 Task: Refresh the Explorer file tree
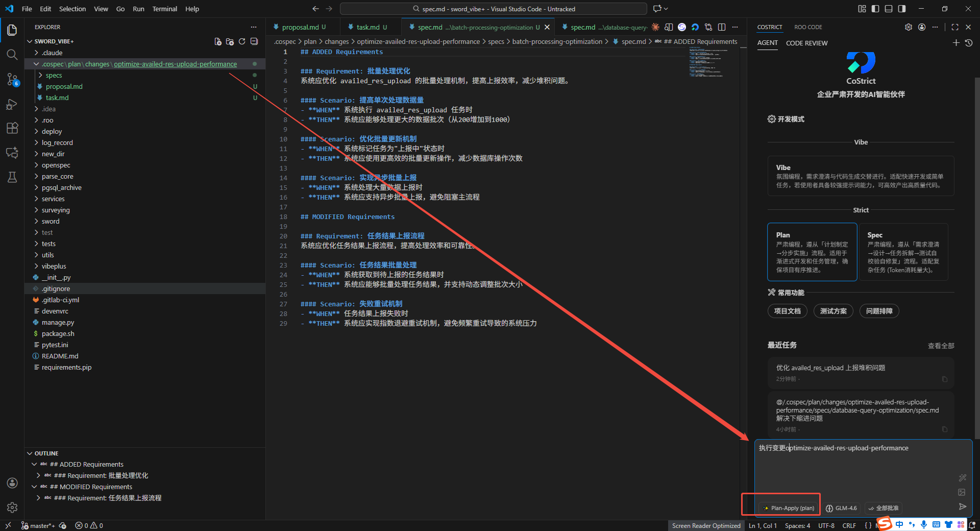point(242,41)
